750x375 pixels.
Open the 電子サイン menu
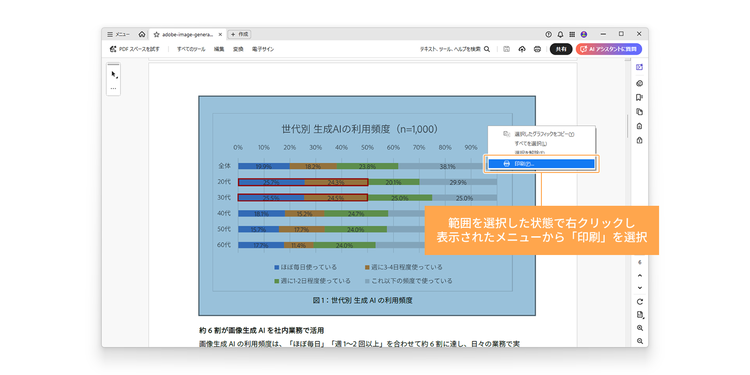coord(263,49)
